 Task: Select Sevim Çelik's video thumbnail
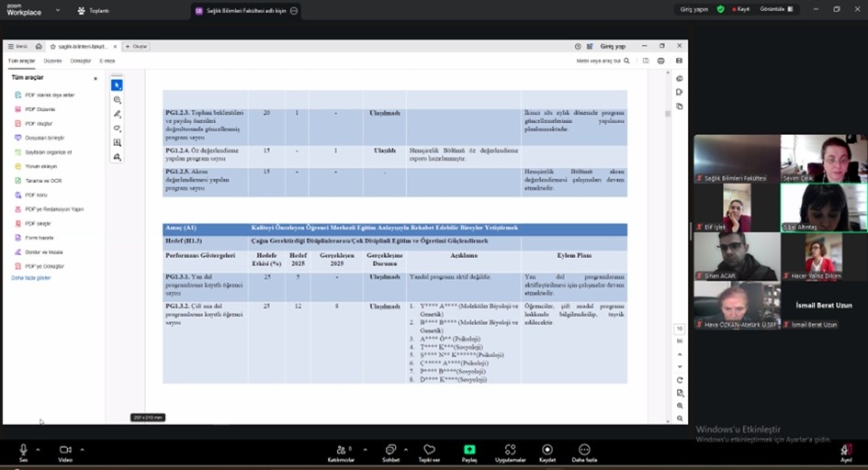(x=823, y=158)
